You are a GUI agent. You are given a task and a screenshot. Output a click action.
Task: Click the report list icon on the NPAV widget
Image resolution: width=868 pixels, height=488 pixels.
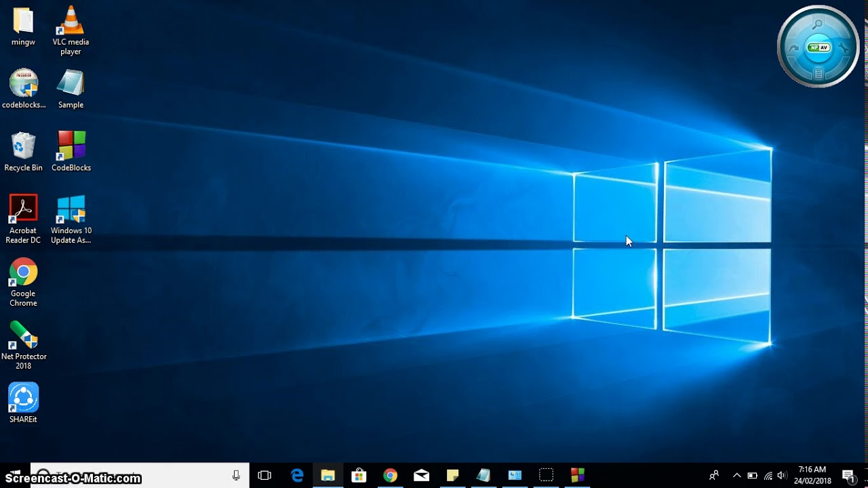818,73
